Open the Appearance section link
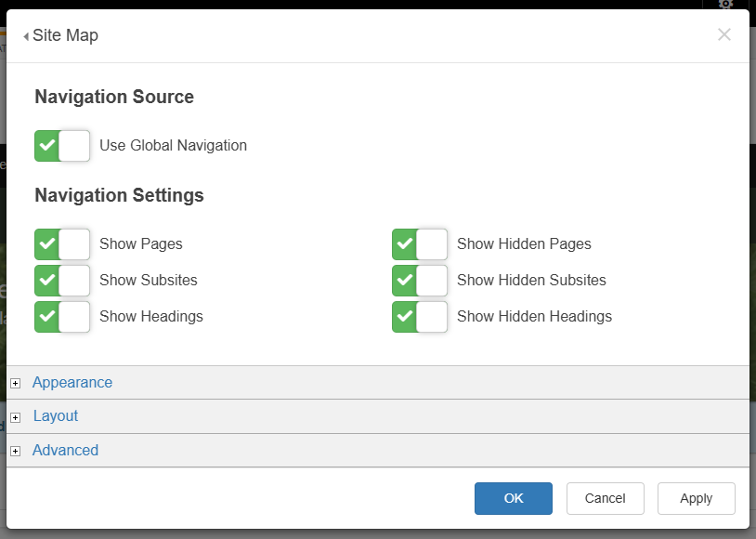Screen dimensions: 756x539 tap(72, 382)
